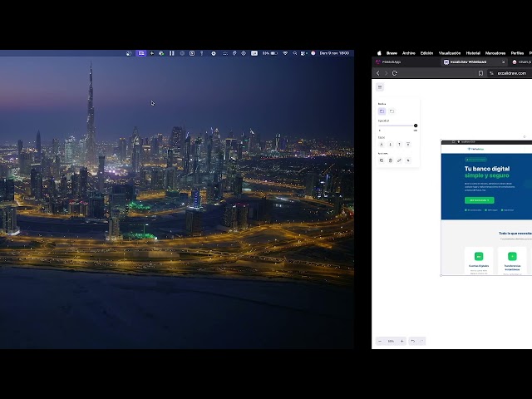
Task: Click the green call-to-action button in screenshot
Action: coord(480,200)
